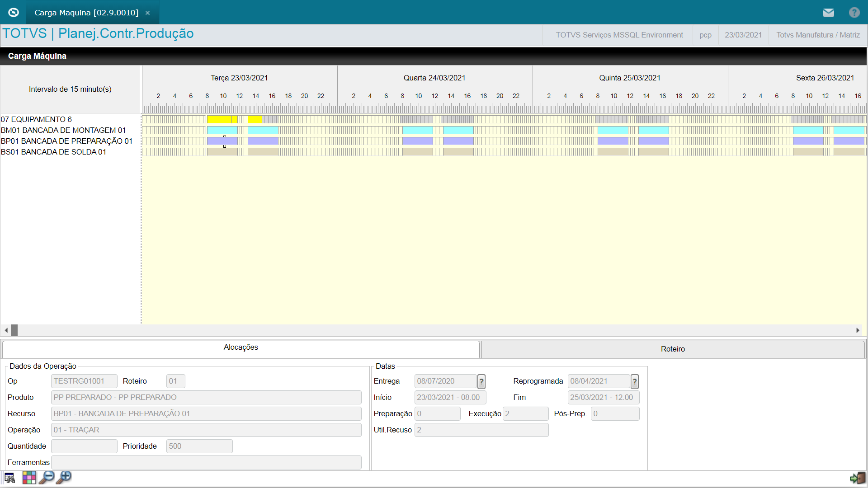Open the Reprogramada date lookup button

[635, 381]
